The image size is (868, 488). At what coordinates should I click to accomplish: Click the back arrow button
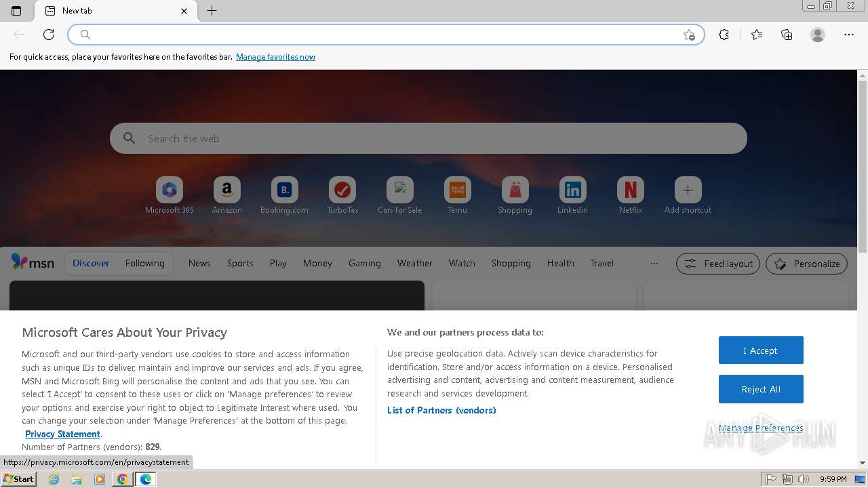pos(19,35)
